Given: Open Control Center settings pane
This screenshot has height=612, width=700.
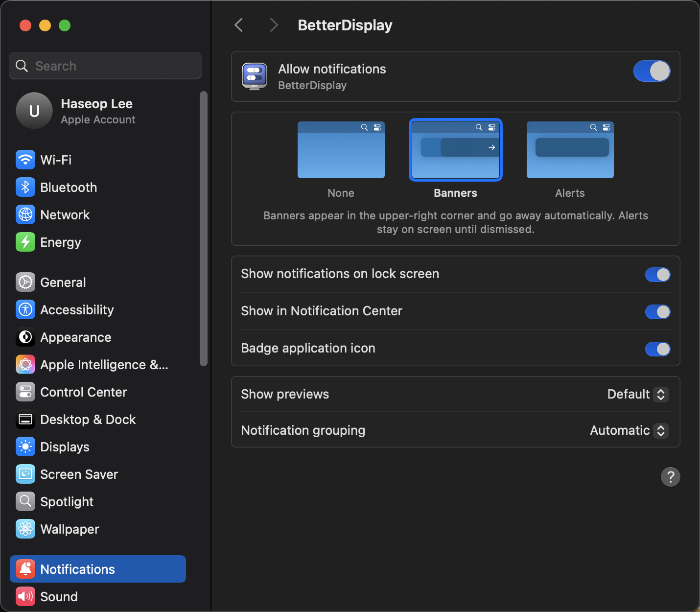Looking at the screenshot, I should 98,392.
